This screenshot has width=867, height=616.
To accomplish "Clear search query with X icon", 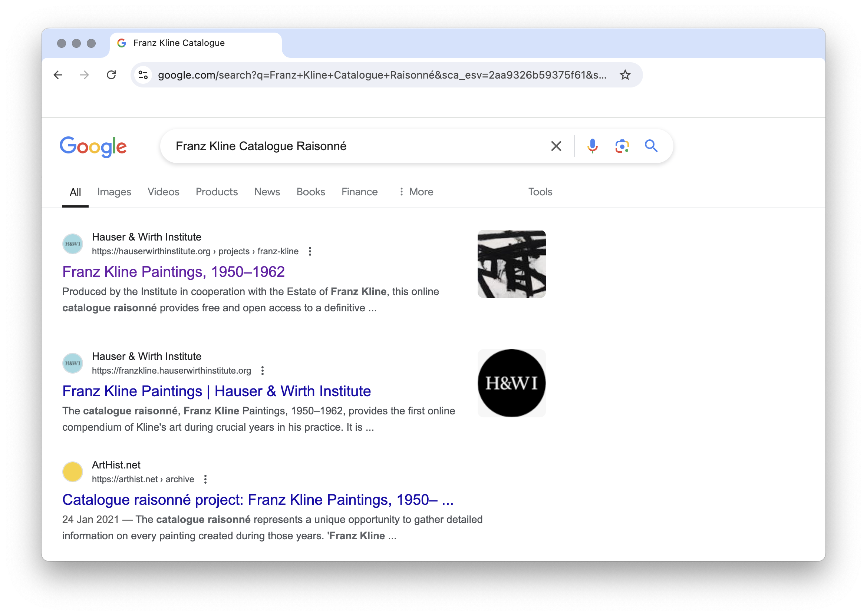I will pyautogui.click(x=556, y=146).
